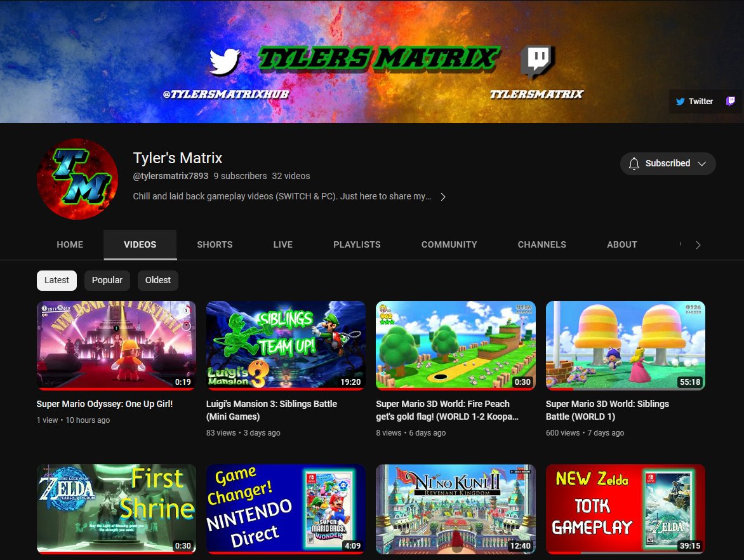This screenshot has height=560, width=744.
Task: Switch sorting to the Oldest chip
Action: tap(157, 280)
